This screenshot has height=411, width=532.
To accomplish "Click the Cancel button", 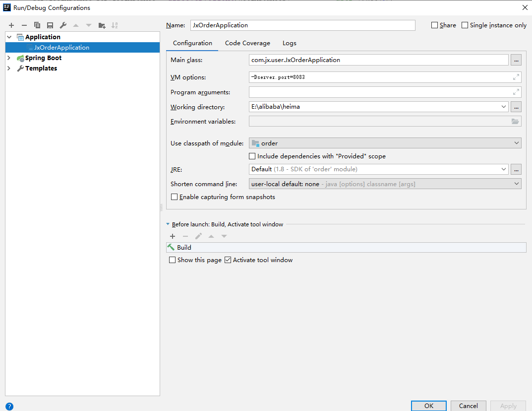I will (x=468, y=406).
